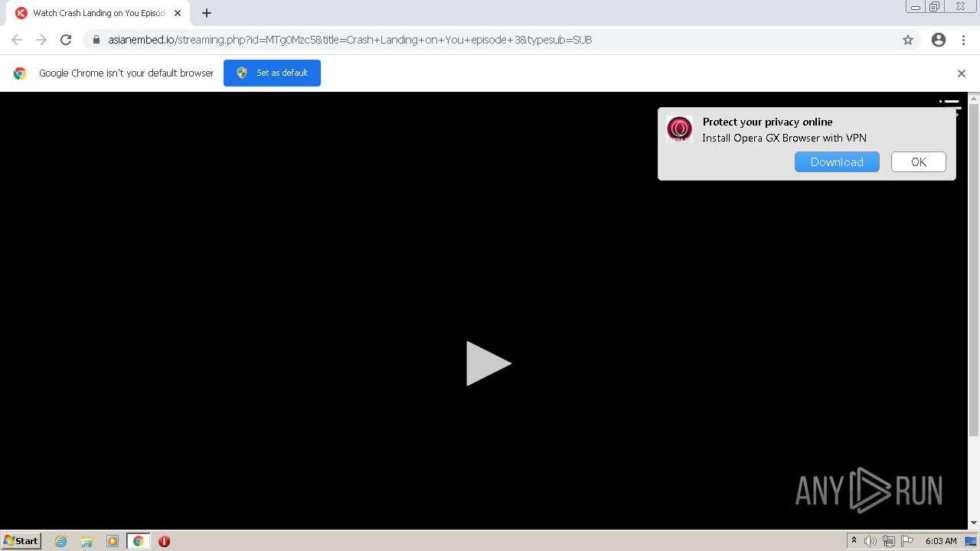Go forward to the next page

(41, 40)
